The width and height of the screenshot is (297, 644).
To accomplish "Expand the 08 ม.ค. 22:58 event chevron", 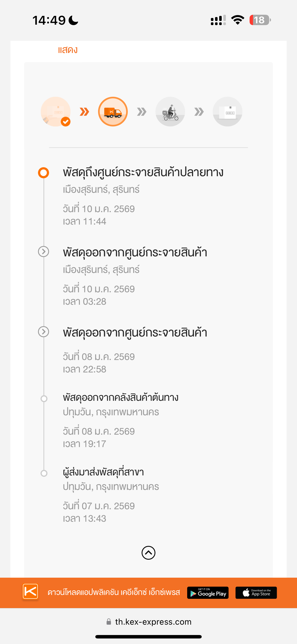I will point(44,332).
